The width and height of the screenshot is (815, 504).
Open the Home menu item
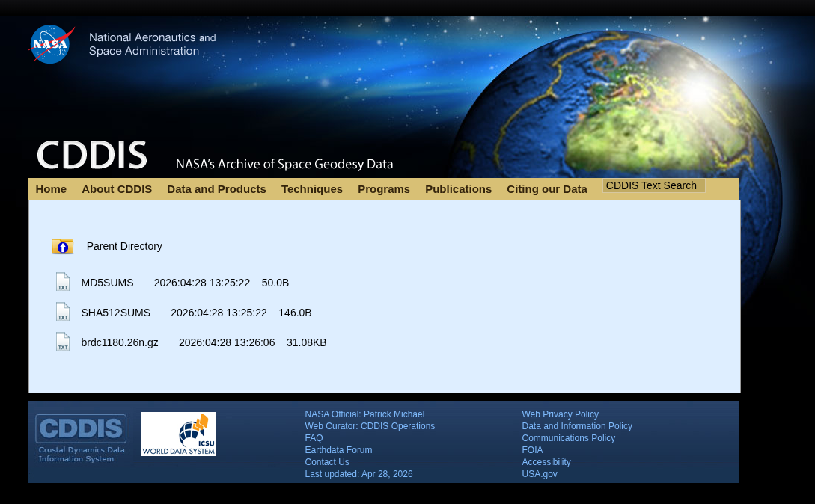click(51, 189)
